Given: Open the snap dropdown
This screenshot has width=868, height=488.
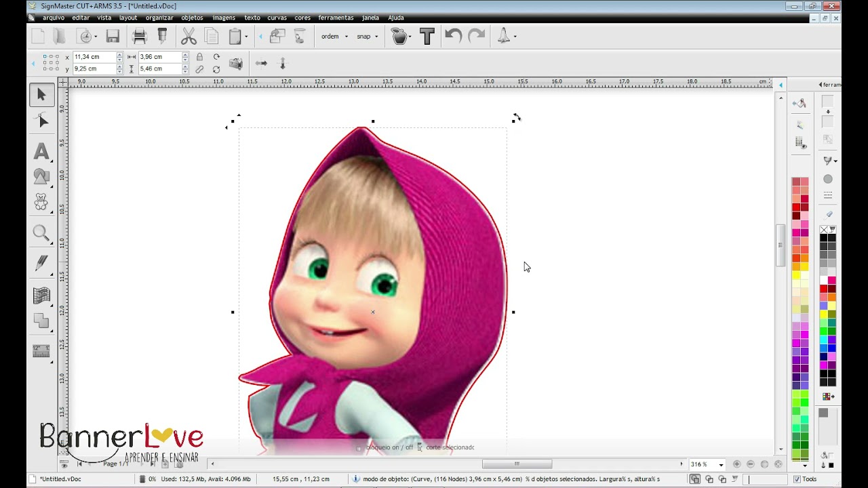Looking at the screenshot, I should 368,37.
